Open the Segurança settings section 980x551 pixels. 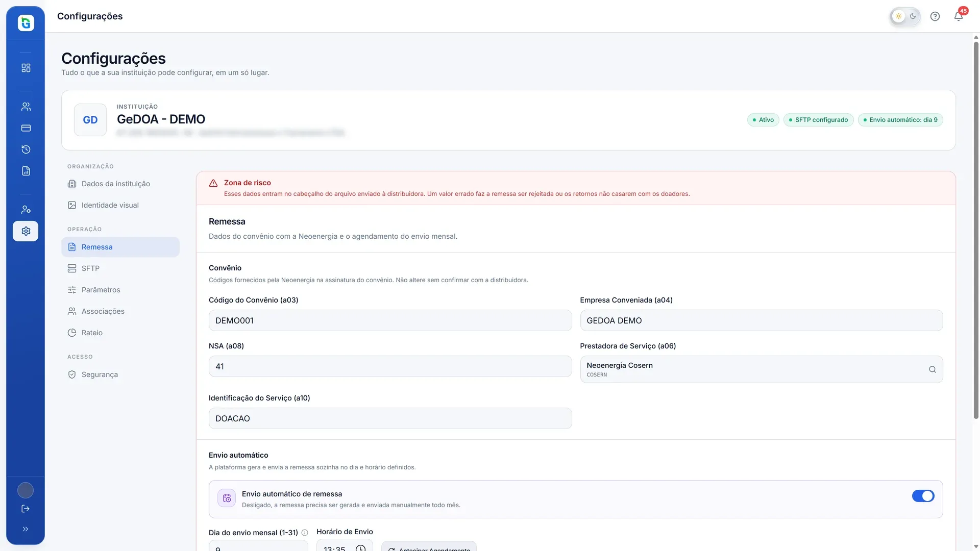[x=120, y=374]
